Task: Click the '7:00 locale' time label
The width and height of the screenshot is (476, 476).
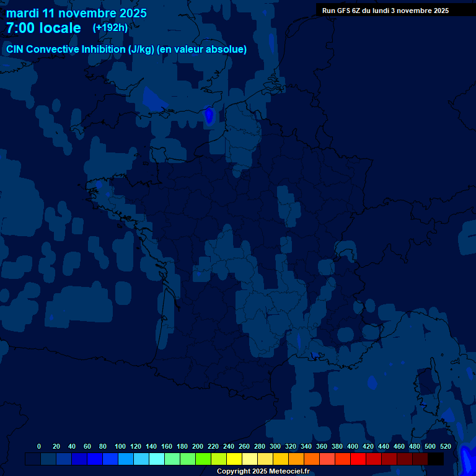Action: 43,29
